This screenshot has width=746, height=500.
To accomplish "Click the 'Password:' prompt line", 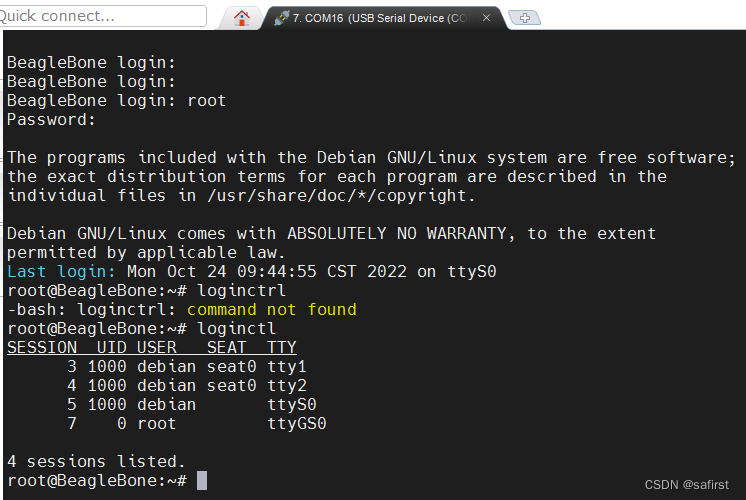I will tap(51, 119).
